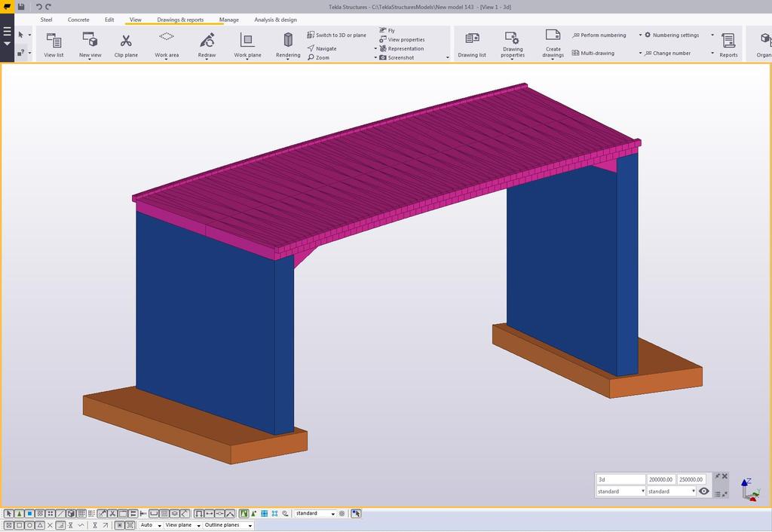Open the second standard dropdown in view panel
This screenshot has height=532, width=772.
671,491
